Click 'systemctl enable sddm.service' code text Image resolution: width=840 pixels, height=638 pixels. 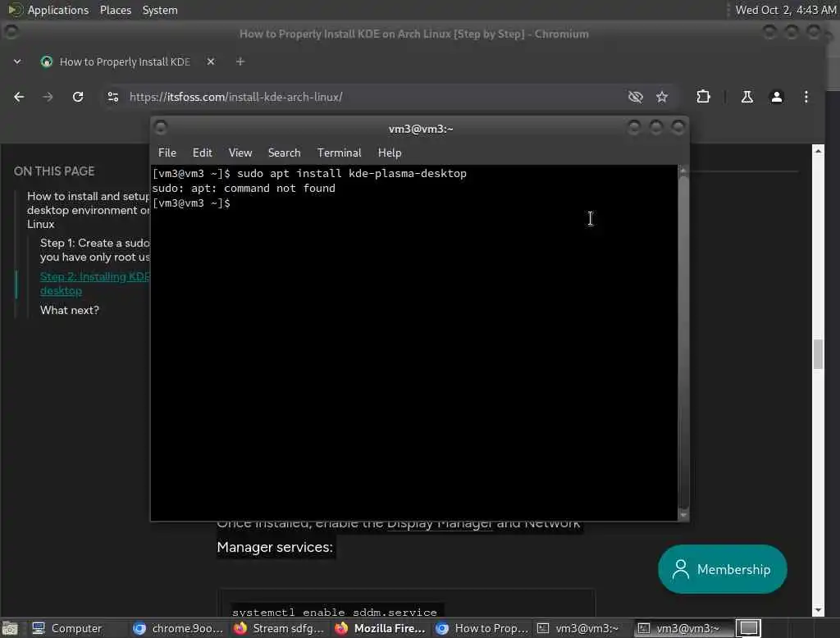(335, 613)
